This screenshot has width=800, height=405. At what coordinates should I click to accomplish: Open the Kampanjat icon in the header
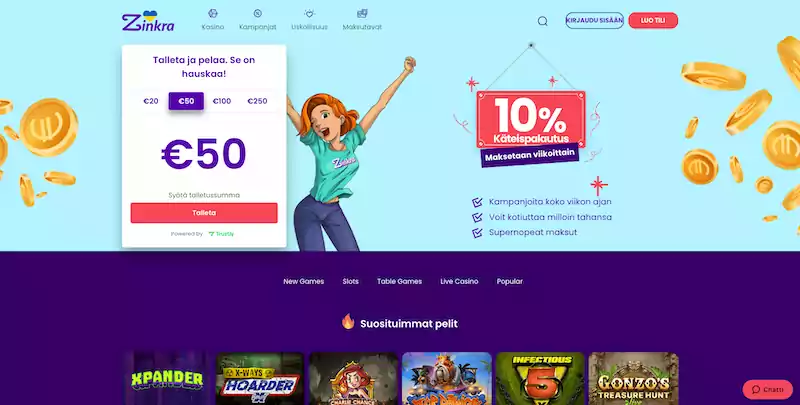[258, 13]
